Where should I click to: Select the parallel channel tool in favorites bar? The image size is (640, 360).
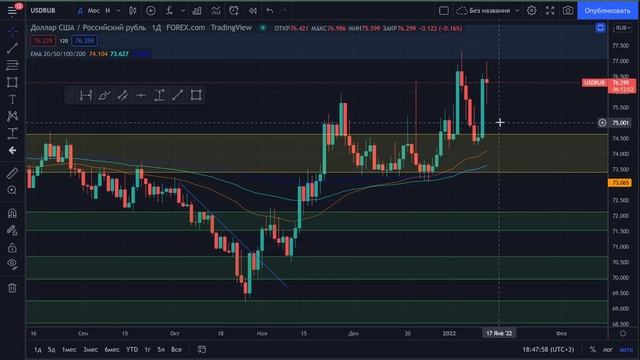click(122, 96)
